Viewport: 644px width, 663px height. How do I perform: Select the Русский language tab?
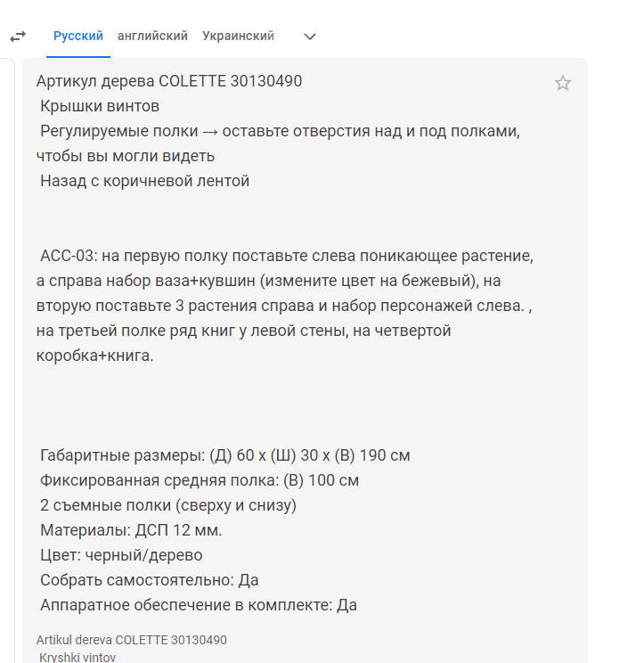(x=78, y=36)
